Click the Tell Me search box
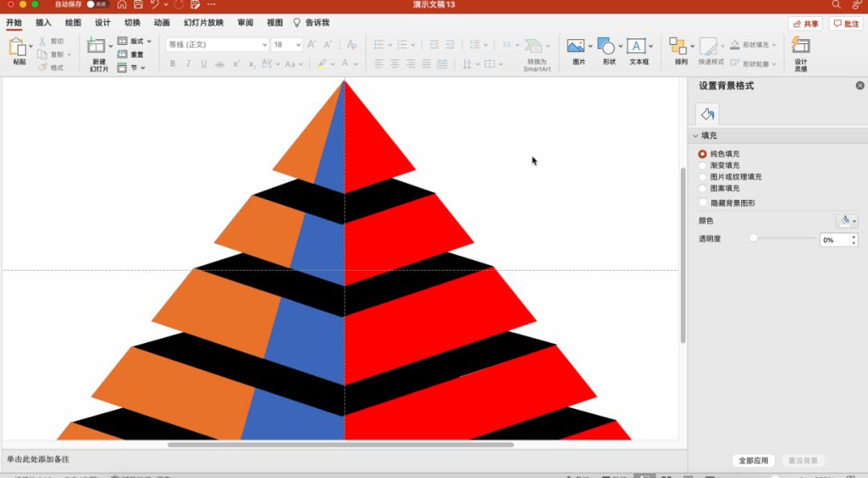Image resolution: width=868 pixels, height=478 pixels. (x=312, y=22)
